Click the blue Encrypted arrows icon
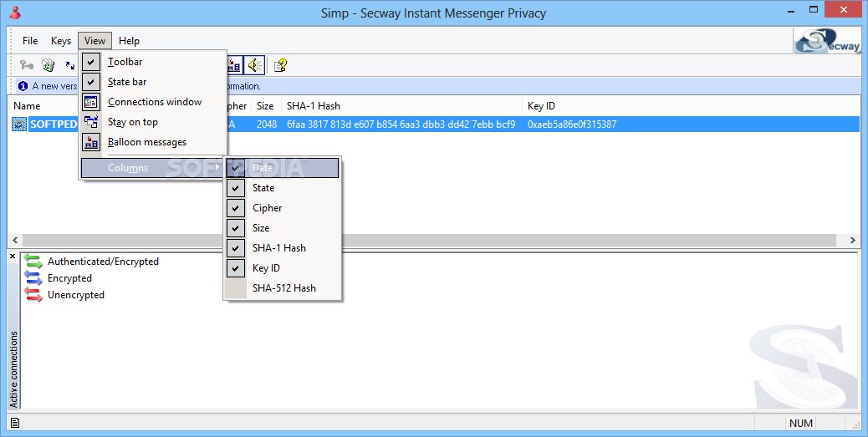This screenshot has height=437, width=868. [x=33, y=277]
